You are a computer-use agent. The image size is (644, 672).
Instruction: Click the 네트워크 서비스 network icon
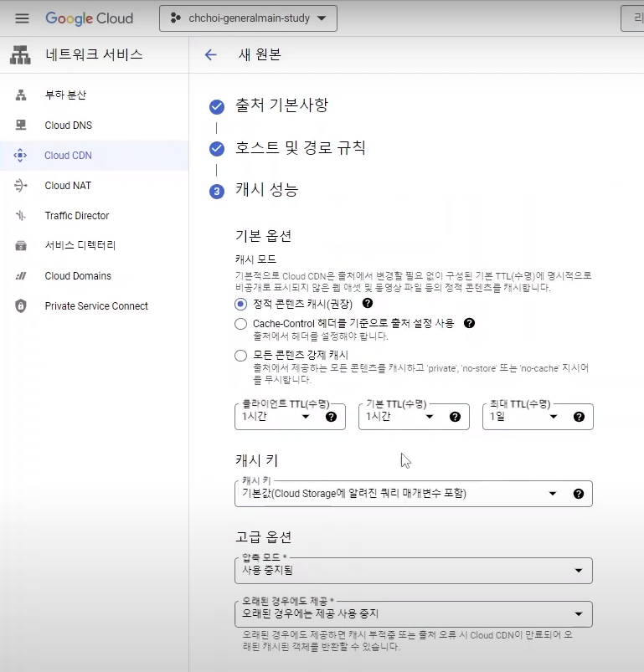pos(20,55)
